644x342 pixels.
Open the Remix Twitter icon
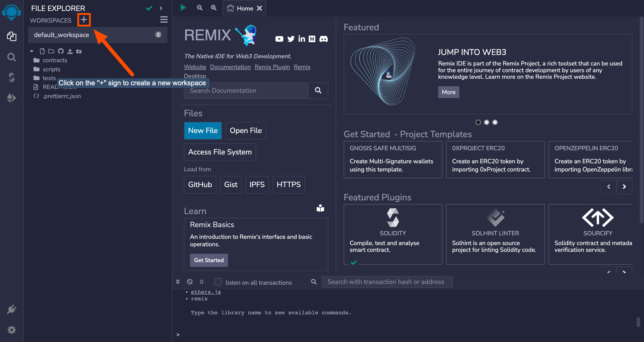click(291, 39)
